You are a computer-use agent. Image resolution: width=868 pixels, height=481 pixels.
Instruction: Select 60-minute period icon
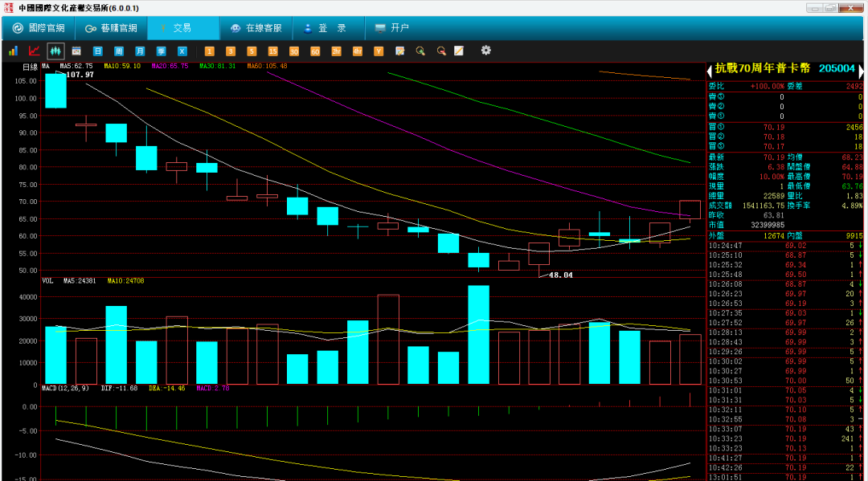315,51
